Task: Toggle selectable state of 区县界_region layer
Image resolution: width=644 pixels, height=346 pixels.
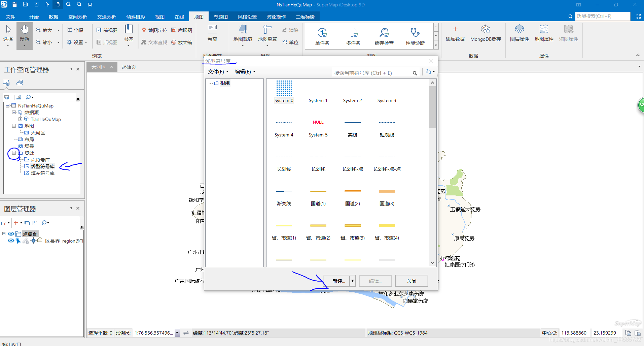Action: tap(19, 241)
